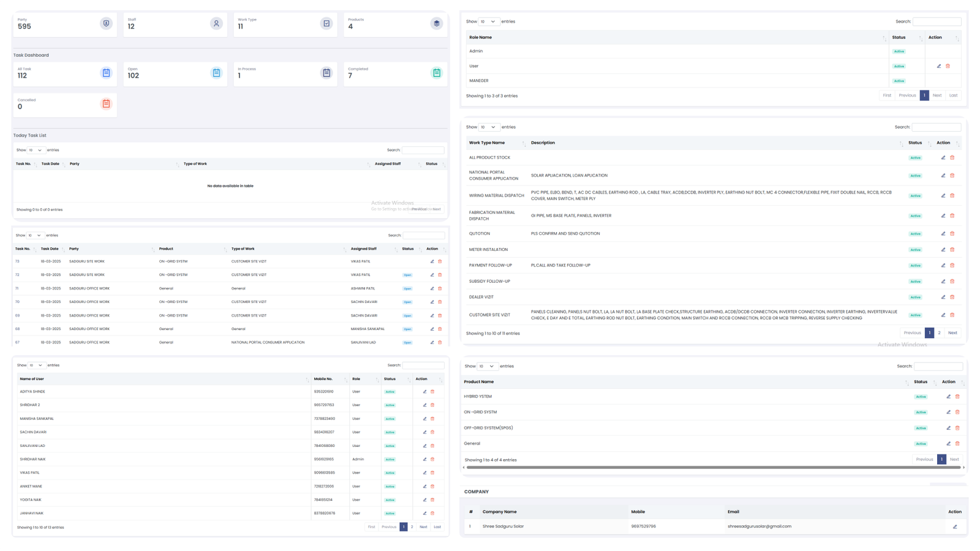Screen dimensions: 980x551
Task: Open entries dropdown in the users table
Action: click(37, 365)
